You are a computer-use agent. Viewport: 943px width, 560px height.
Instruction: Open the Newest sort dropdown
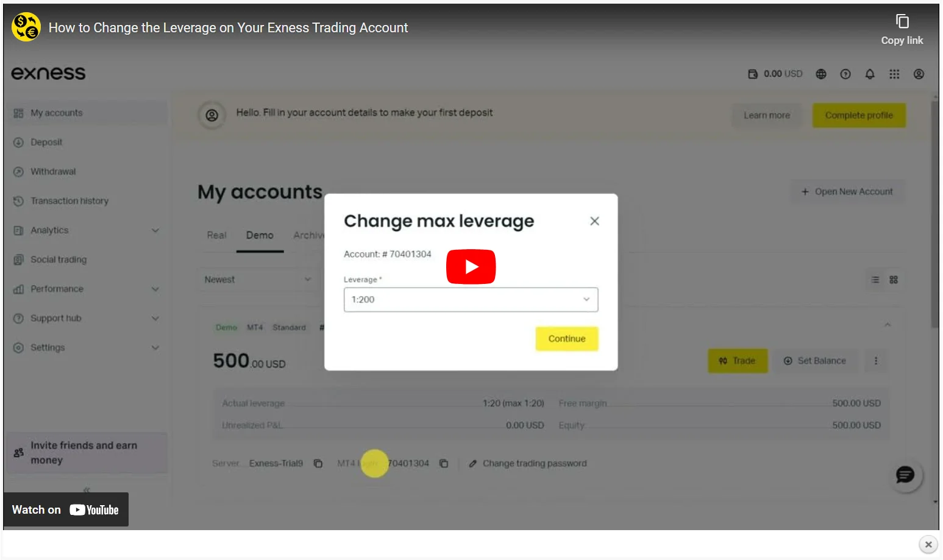pyautogui.click(x=258, y=280)
